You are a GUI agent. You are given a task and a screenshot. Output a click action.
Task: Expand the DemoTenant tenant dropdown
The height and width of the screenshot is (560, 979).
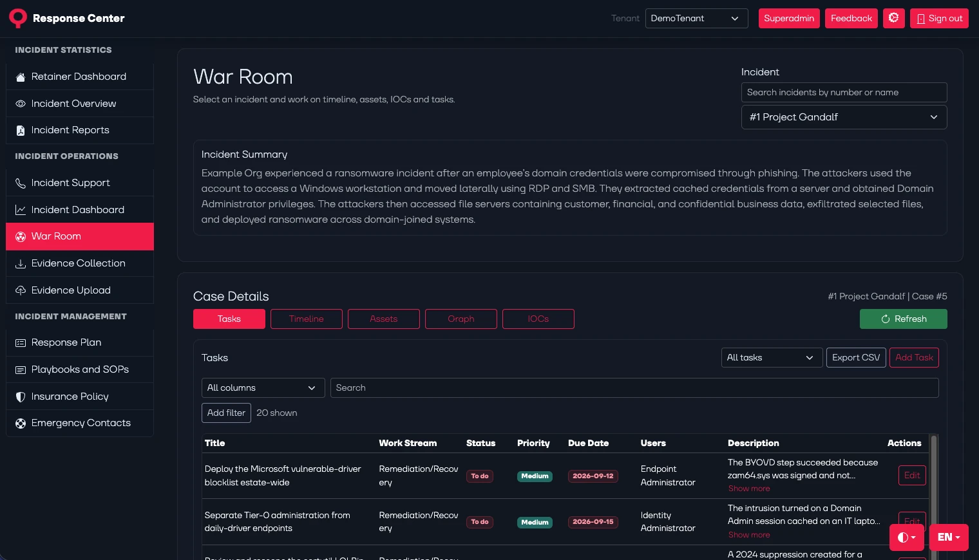coord(696,18)
